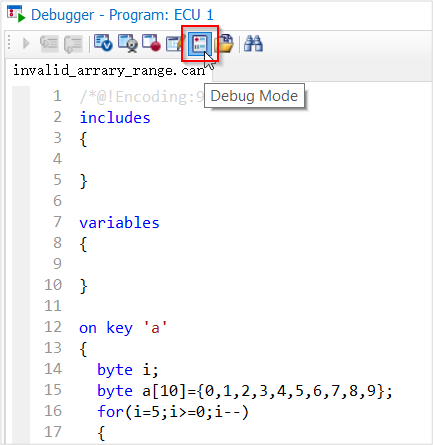Click line number 12 in the gutter
Screen dimensions: 433x445
53,327
